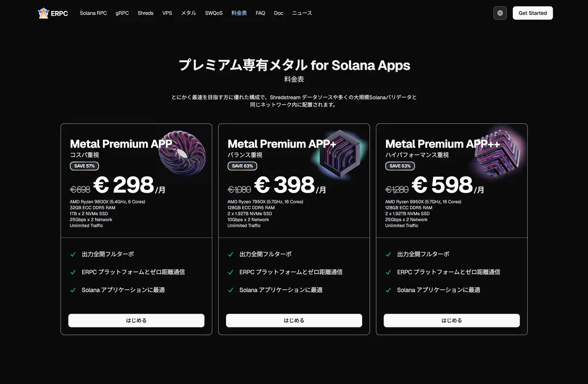Click the SAVE 57% badge

point(85,166)
